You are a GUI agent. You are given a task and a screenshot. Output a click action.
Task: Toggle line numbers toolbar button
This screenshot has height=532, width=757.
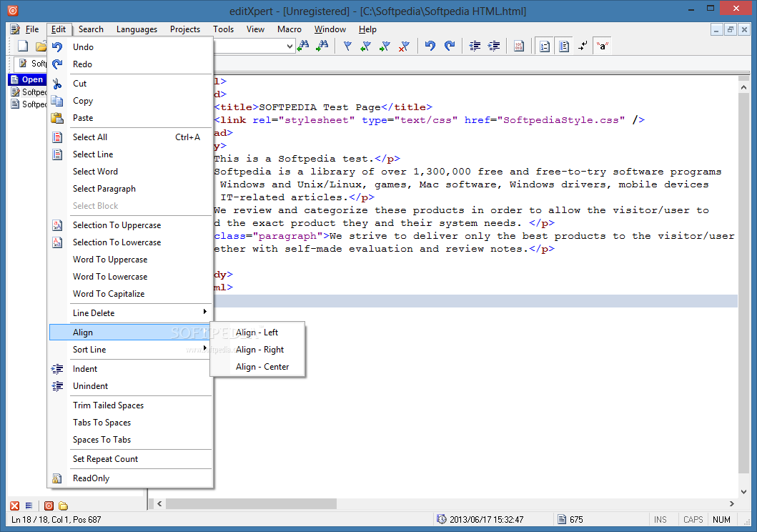pos(545,46)
